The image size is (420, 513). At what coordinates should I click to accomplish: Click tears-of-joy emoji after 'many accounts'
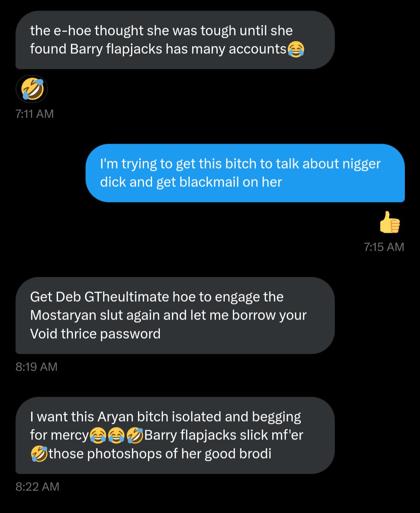[x=296, y=49]
